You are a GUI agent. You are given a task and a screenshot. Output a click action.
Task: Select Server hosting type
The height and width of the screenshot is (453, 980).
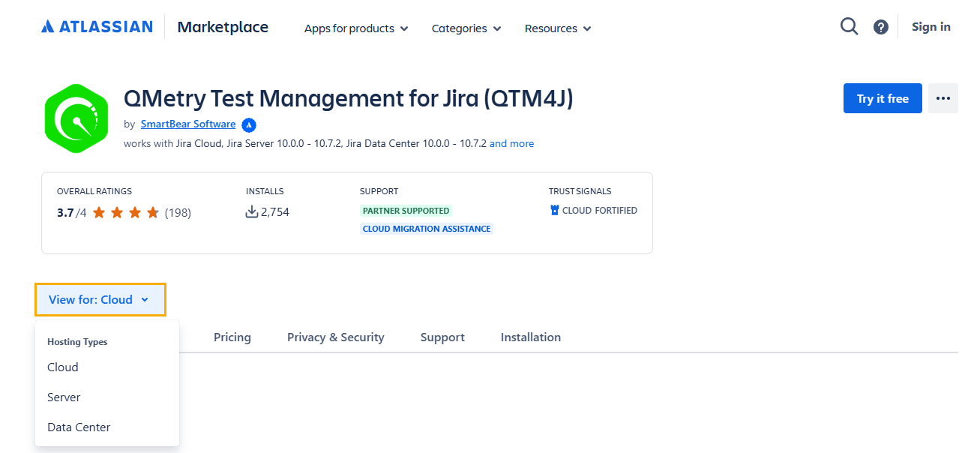point(64,397)
